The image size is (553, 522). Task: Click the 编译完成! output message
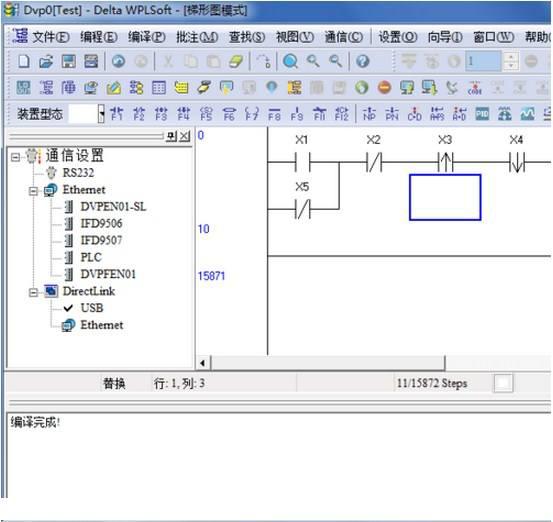pyautogui.click(x=35, y=422)
